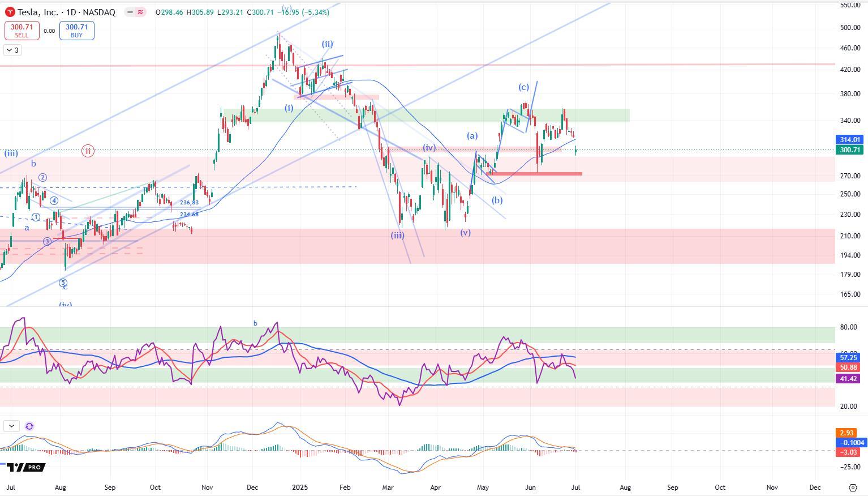
Task: Select the circled 2 wave marker
Action: 42,178
